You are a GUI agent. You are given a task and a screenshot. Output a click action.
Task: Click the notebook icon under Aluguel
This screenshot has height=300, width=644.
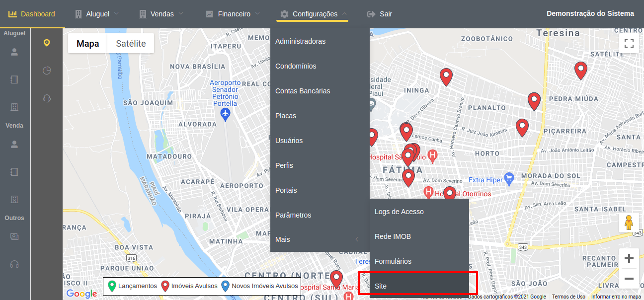coord(14,79)
